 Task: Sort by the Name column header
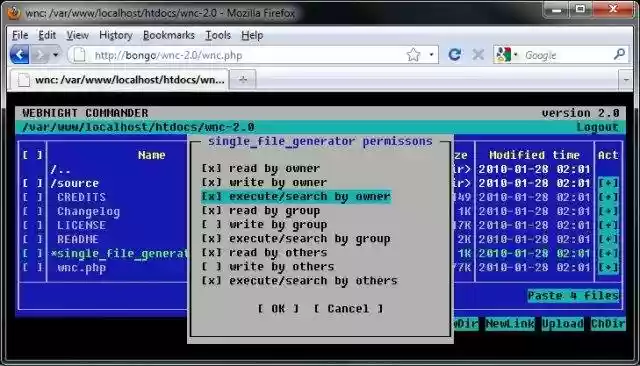pyautogui.click(x=151, y=155)
